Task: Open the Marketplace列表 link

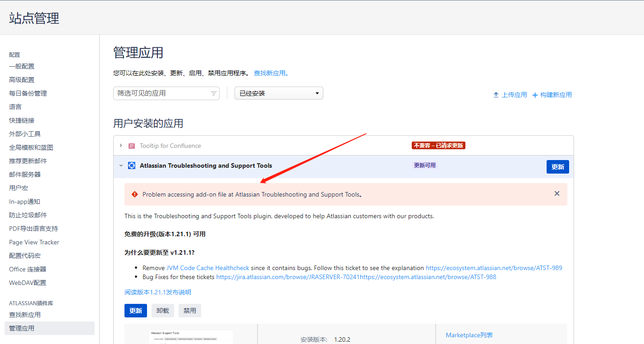Action: click(469, 335)
